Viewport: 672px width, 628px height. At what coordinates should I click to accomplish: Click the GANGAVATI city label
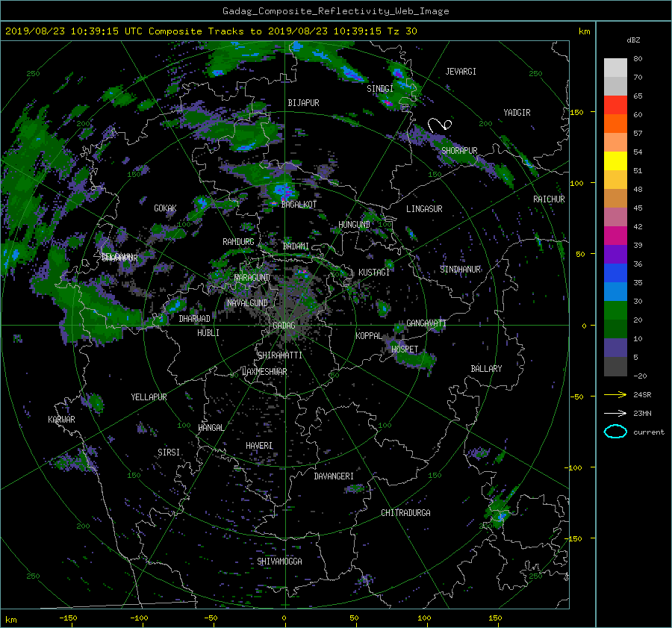tap(426, 323)
